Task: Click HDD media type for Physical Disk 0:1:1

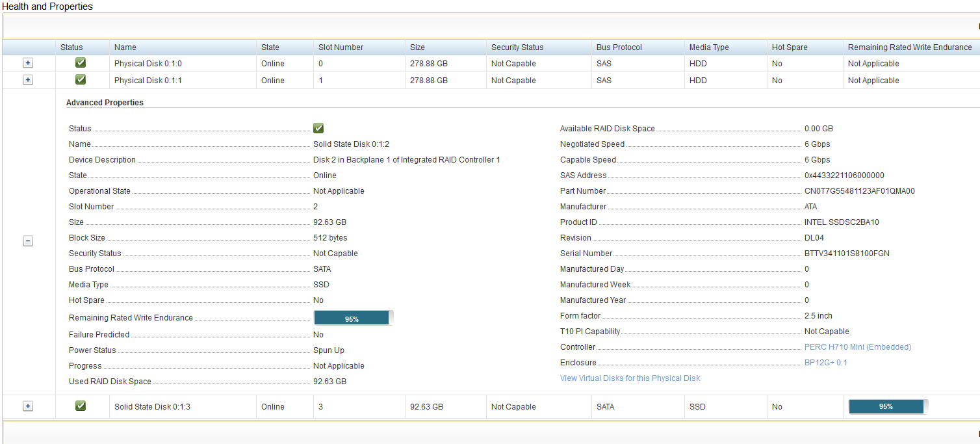Action: click(x=698, y=81)
